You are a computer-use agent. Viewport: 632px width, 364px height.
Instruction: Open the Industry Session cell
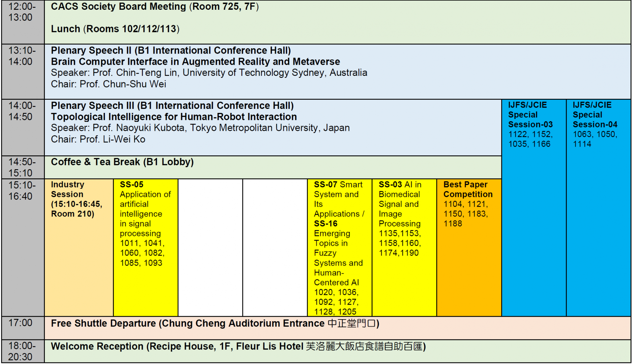point(78,199)
